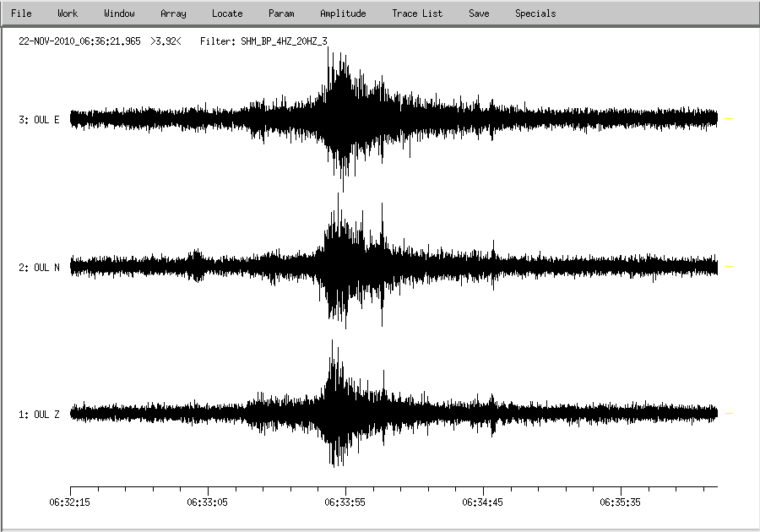Select trace label 3: OUL E
Viewport: 760px width, 532px height.
click(39, 120)
